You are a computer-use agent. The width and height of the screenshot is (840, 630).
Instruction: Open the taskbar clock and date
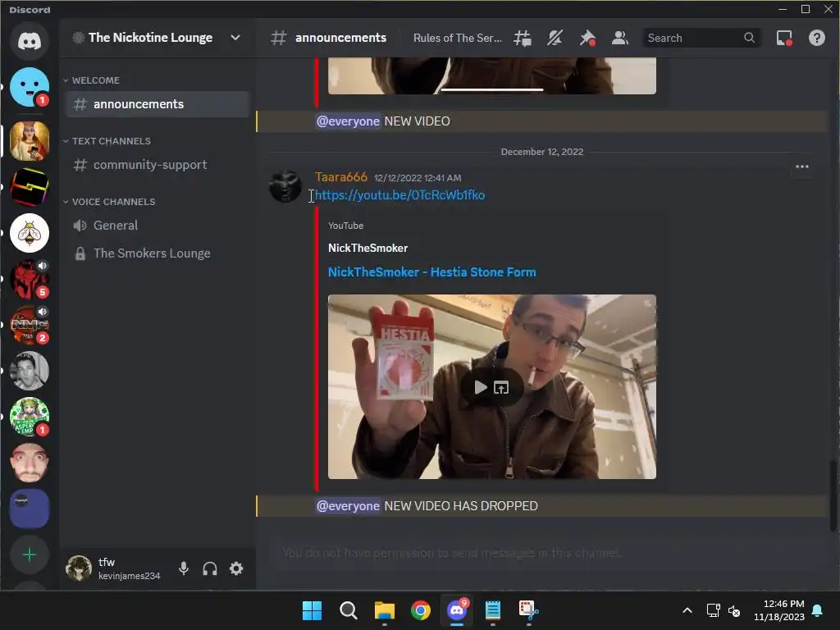click(x=778, y=610)
